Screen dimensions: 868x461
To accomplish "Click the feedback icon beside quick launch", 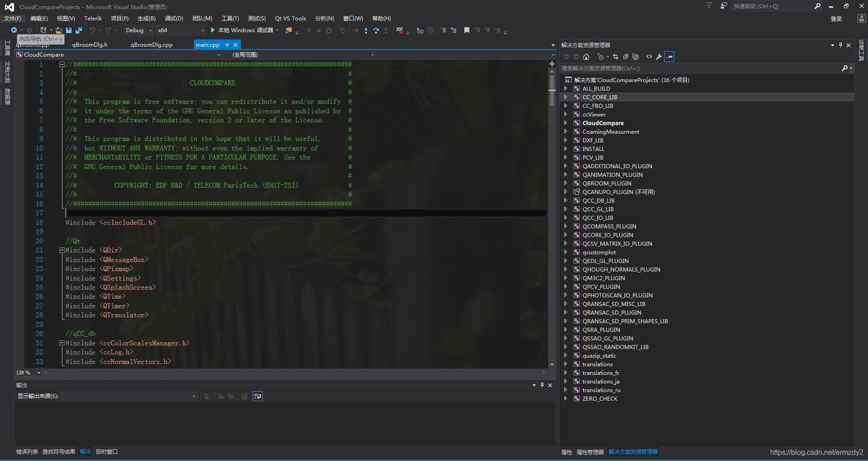I will pos(723,6).
